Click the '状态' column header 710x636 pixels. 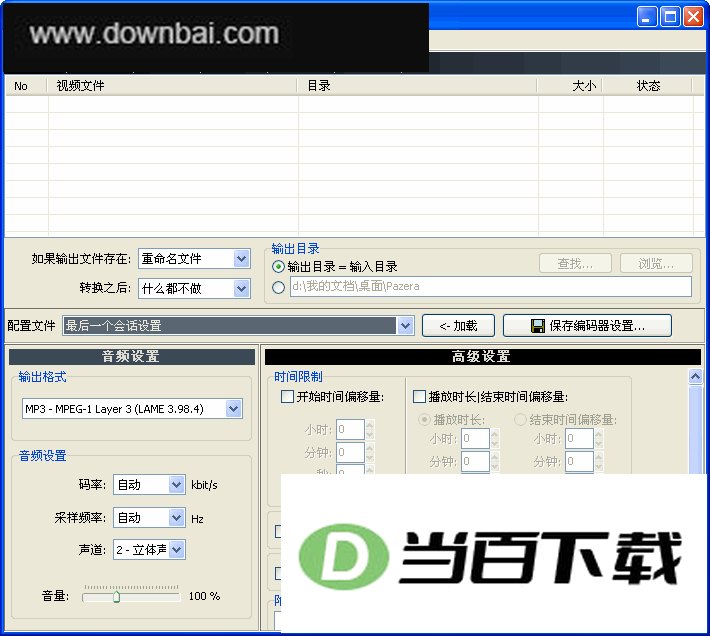648,86
